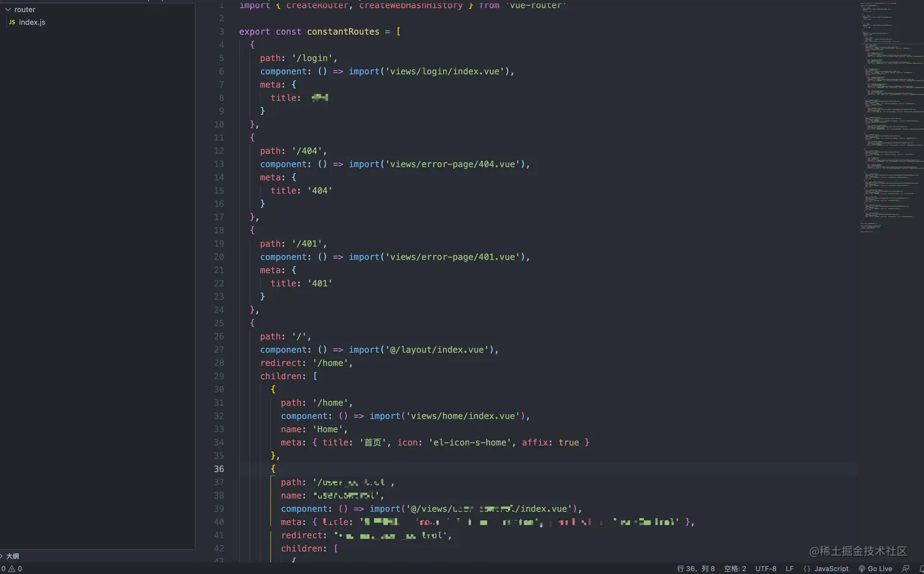Select line number 3 in the gutter
This screenshot has height=574, width=924.
coord(221,32)
